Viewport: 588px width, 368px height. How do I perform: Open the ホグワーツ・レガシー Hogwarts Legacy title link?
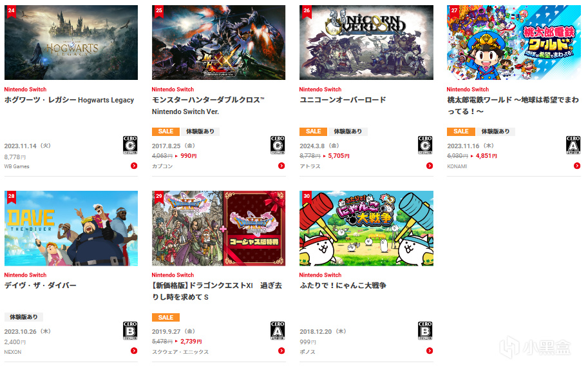pyautogui.click(x=69, y=100)
